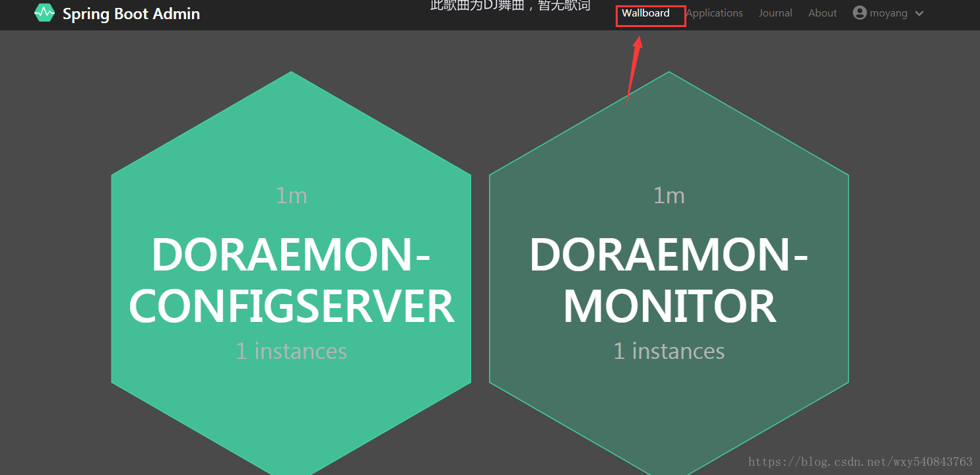The image size is (980, 475).
Task: Click "1 instances" under DORAEMON-MONITOR
Action: 669,351
